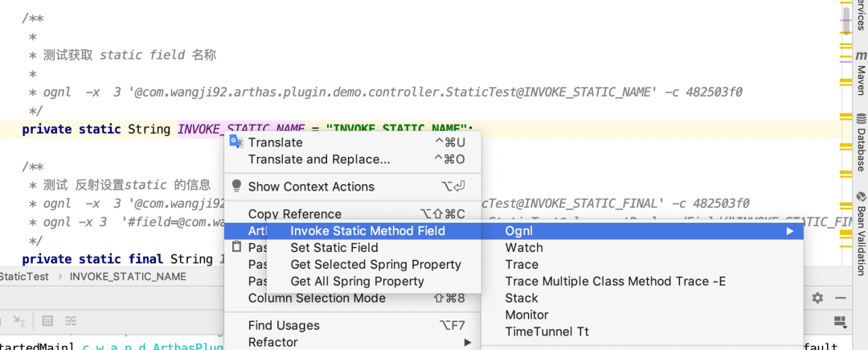Click the Translate plugin icon

point(236,142)
